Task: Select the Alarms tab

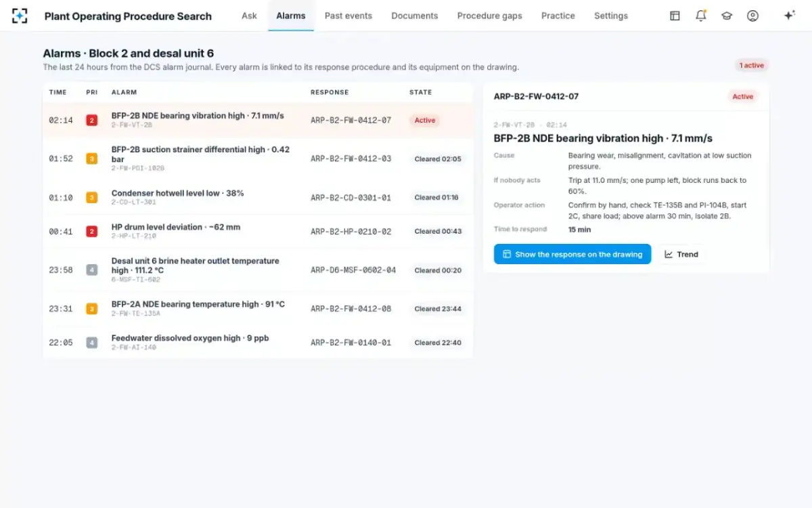Action: click(x=291, y=16)
